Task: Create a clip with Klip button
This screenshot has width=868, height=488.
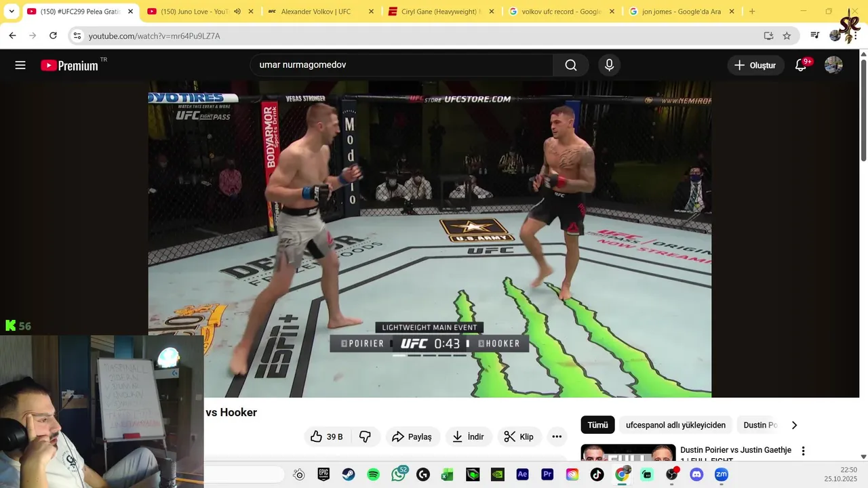Action: [519, 436]
